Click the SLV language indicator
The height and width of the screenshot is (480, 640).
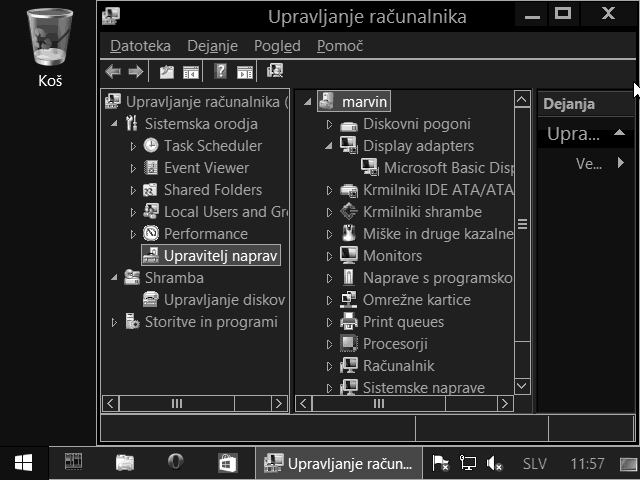(535, 464)
